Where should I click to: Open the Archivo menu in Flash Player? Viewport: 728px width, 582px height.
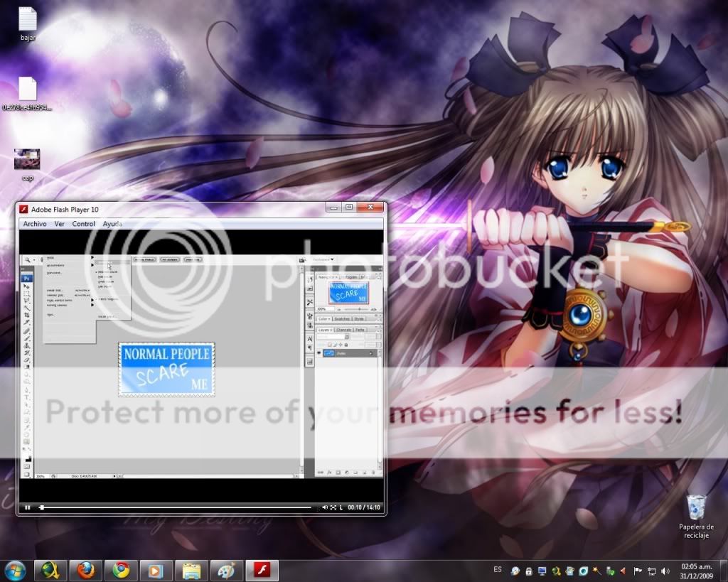[x=35, y=224]
